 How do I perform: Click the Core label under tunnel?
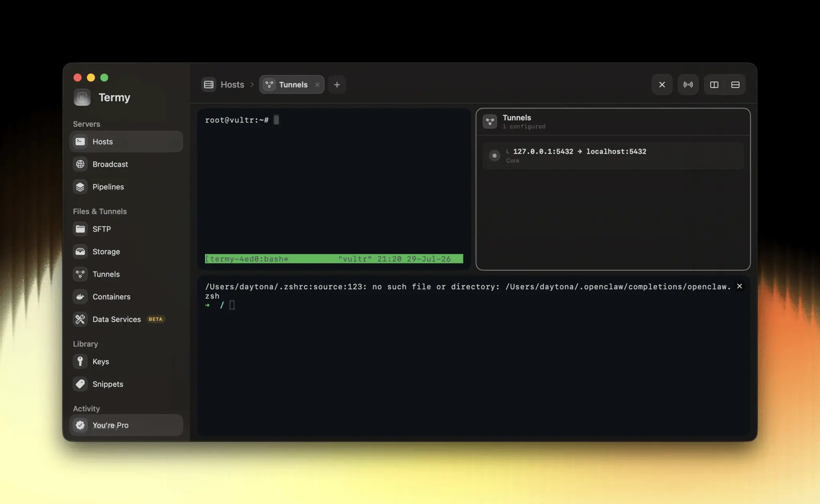coord(512,160)
